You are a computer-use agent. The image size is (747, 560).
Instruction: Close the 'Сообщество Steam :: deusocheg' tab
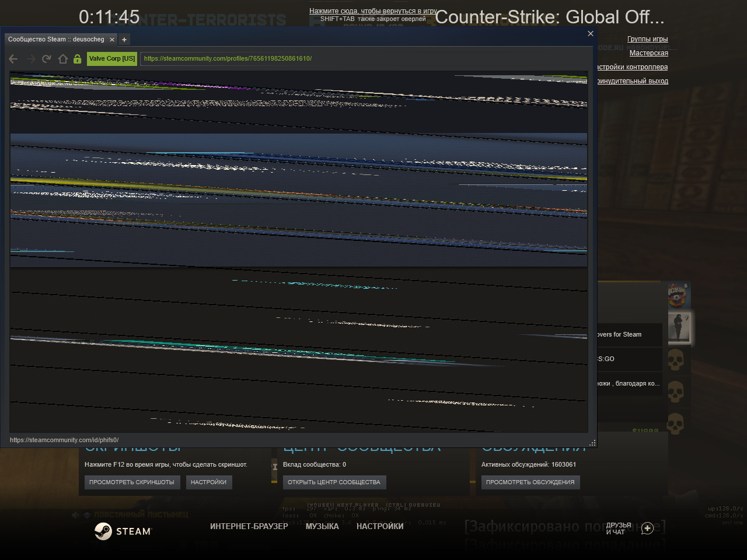click(112, 40)
